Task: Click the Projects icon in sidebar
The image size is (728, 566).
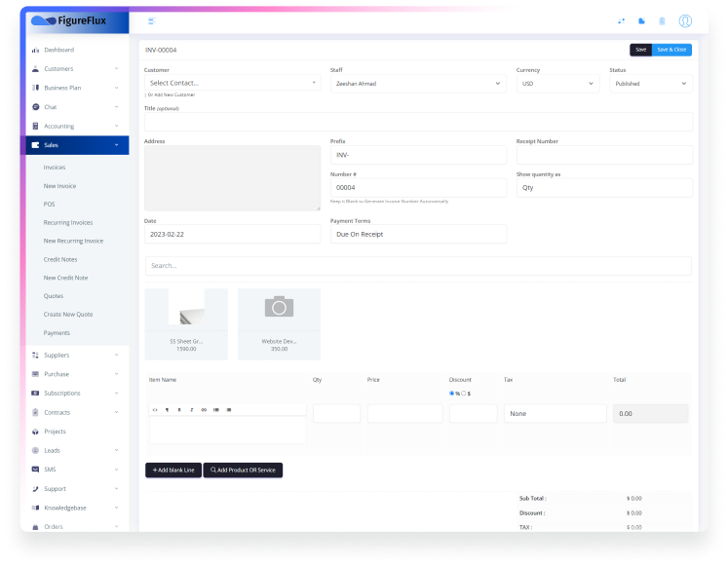Action: coord(35,432)
